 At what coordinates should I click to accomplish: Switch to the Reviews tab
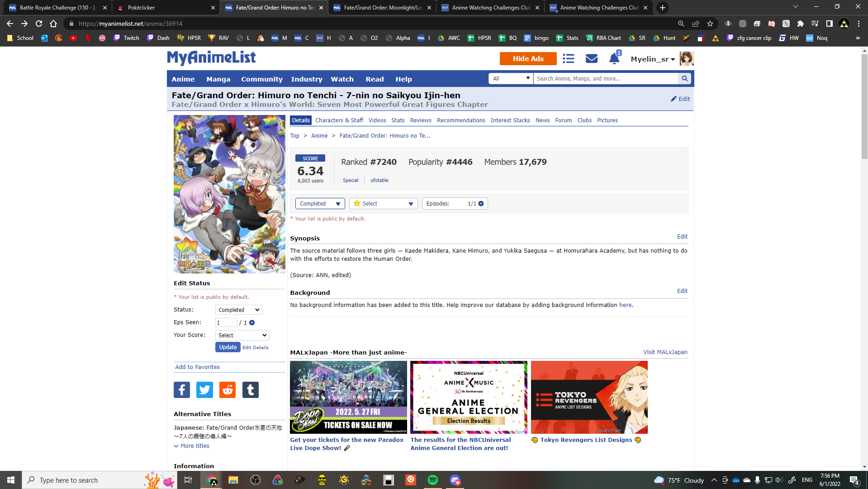click(x=421, y=120)
